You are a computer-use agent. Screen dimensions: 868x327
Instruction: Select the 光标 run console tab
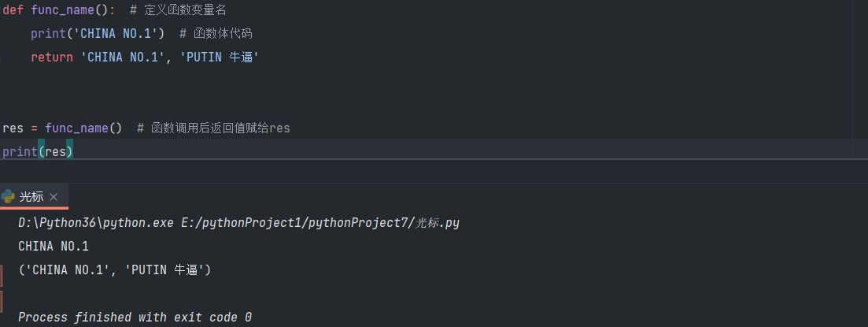coord(31,197)
